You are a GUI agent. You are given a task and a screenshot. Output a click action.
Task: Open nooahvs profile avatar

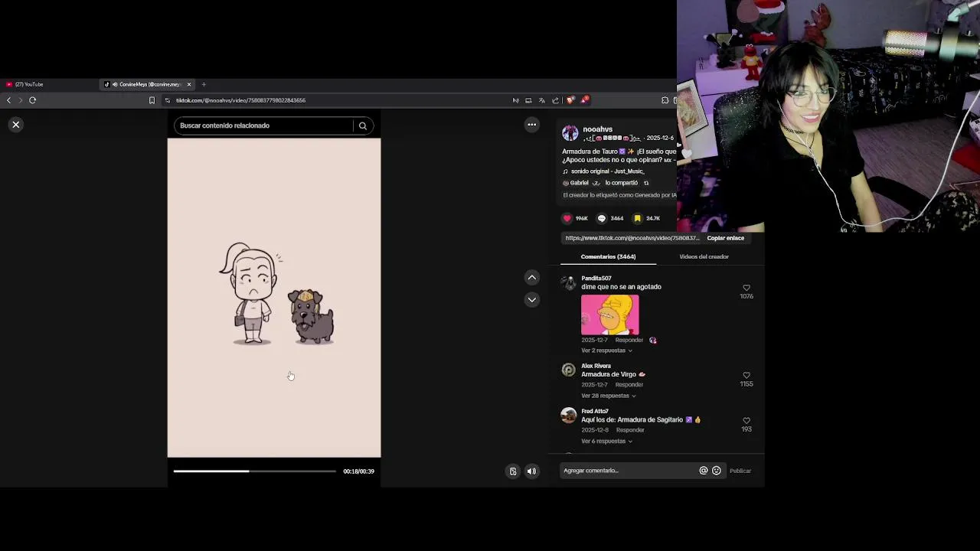(x=570, y=133)
